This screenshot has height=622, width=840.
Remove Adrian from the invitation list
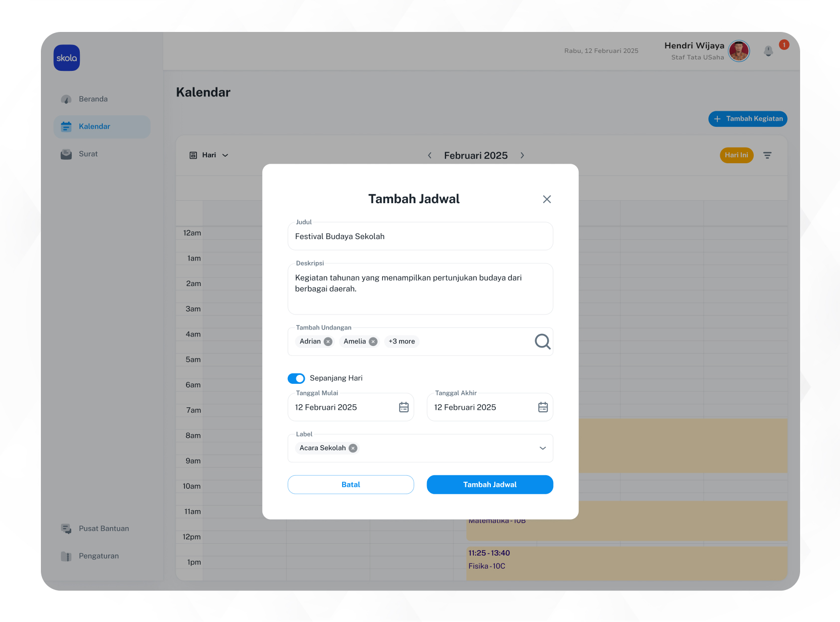328,341
